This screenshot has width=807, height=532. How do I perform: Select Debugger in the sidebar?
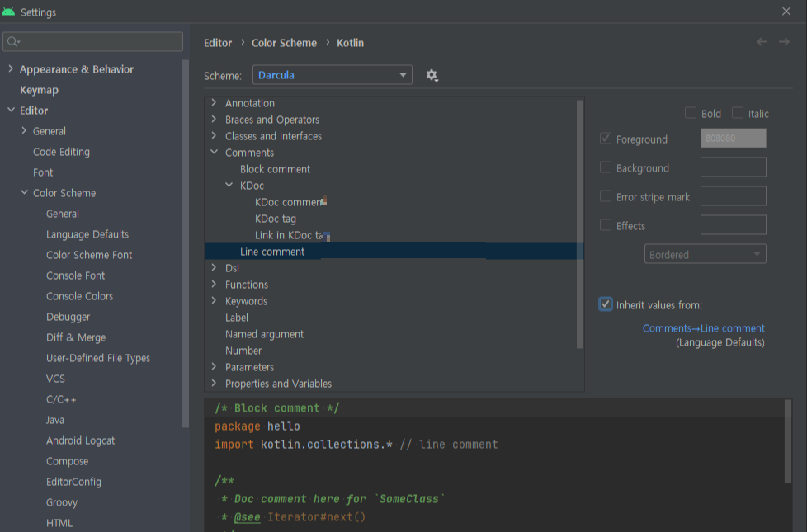click(x=68, y=317)
